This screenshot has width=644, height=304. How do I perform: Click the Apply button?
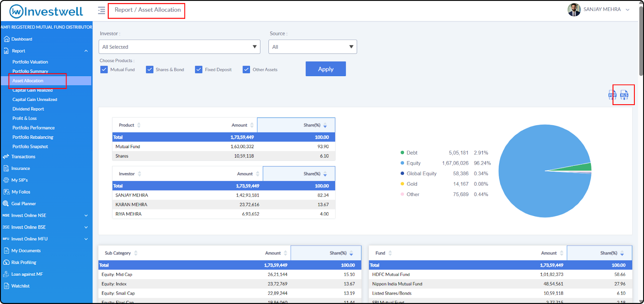[x=326, y=69]
